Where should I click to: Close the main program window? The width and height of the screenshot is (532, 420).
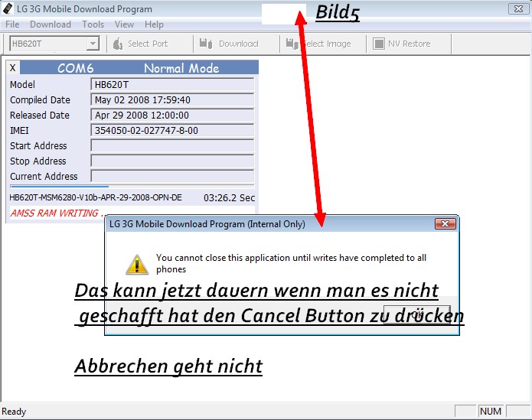[517, 9]
